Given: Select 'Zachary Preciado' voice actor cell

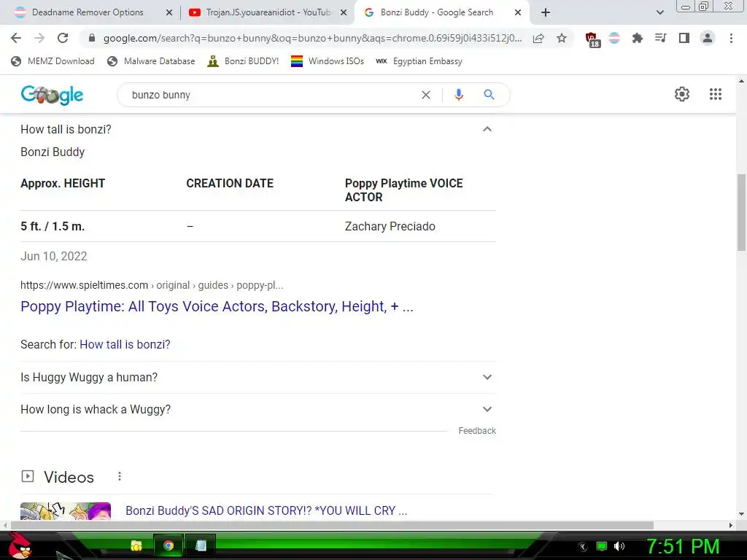Looking at the screenshot, I should pyautogui.click(x=390, y=226).
